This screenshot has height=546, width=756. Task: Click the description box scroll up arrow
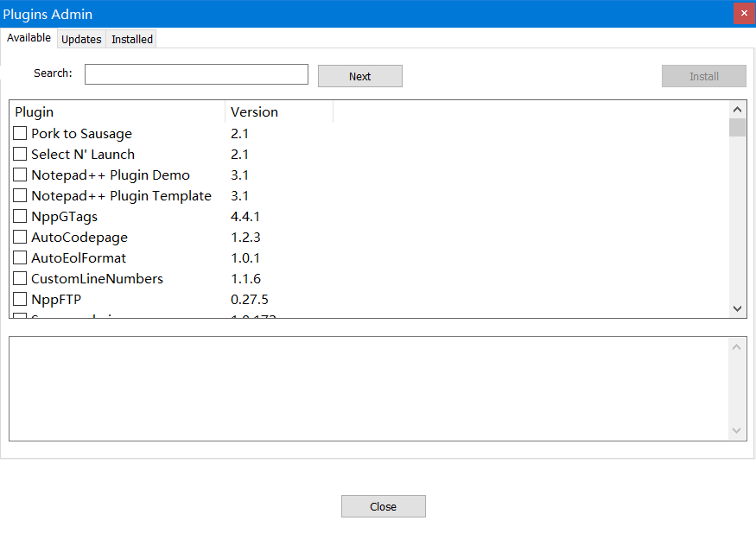click(737, 347)
